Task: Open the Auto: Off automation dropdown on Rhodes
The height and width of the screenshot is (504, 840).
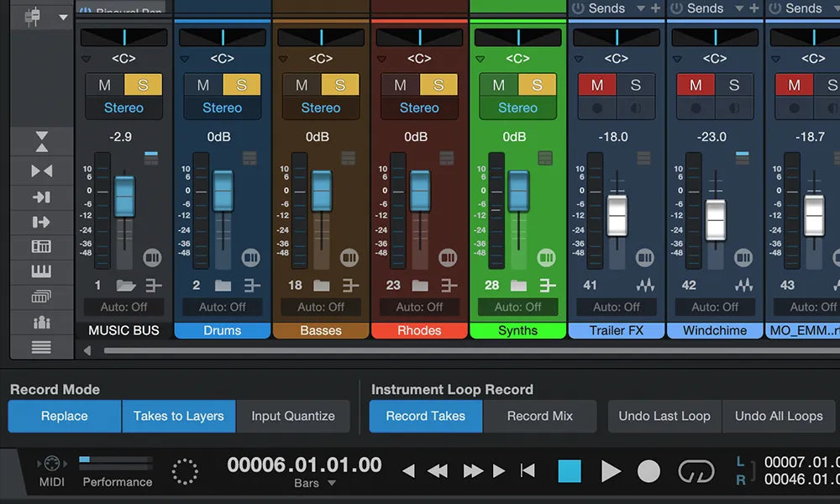Action: pos(419,307)
